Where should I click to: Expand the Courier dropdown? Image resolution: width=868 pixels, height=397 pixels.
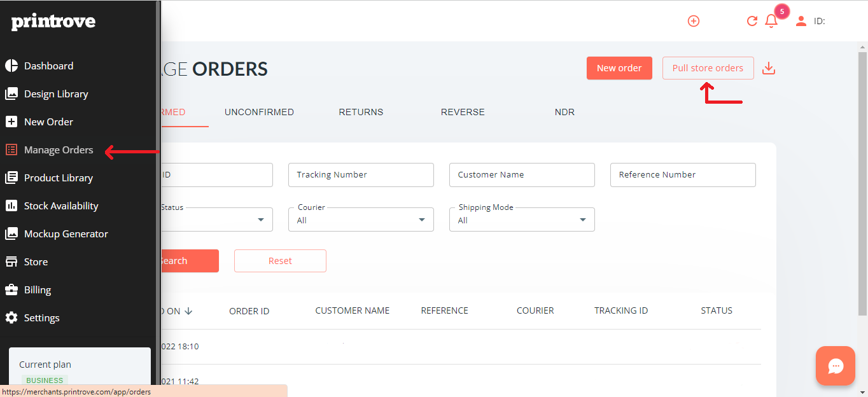tap(361, 219)
